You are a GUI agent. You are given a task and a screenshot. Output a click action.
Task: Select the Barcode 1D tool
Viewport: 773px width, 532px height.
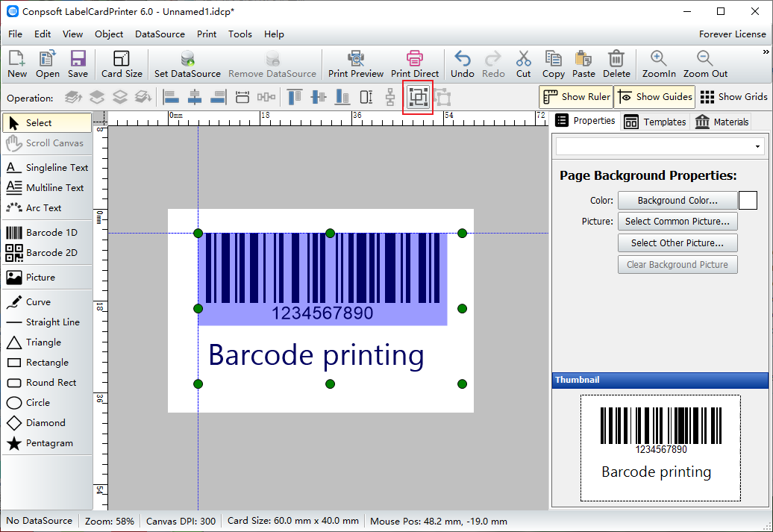point(47,232)
